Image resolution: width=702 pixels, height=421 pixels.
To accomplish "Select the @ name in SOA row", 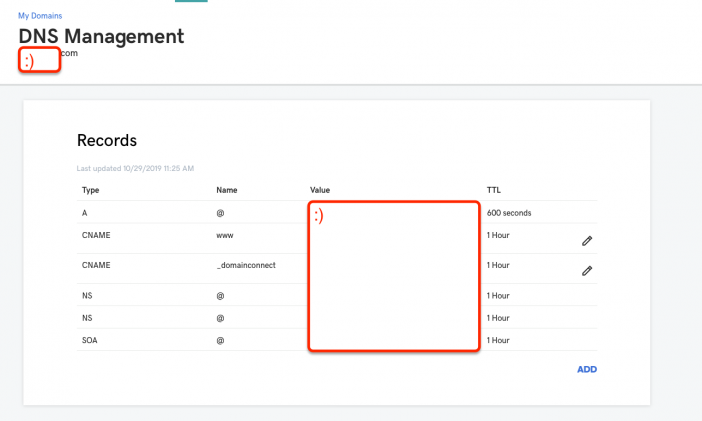I will [220, 340].
